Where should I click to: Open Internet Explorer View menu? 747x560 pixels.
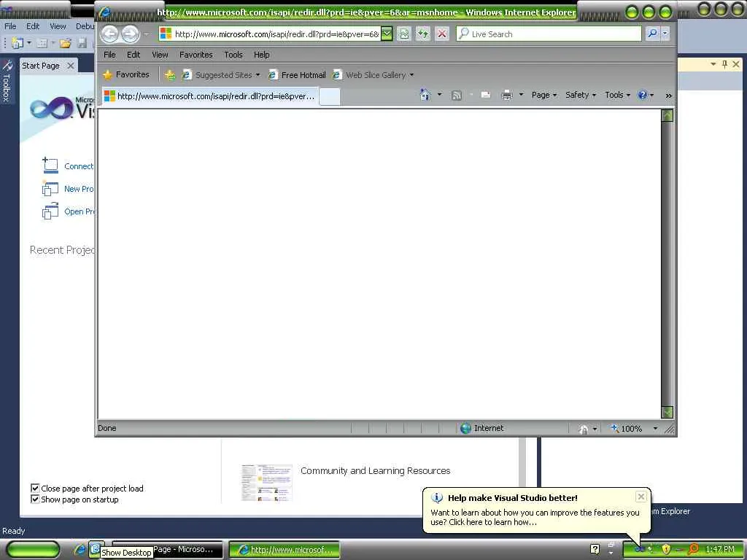[x=160, y=55]
